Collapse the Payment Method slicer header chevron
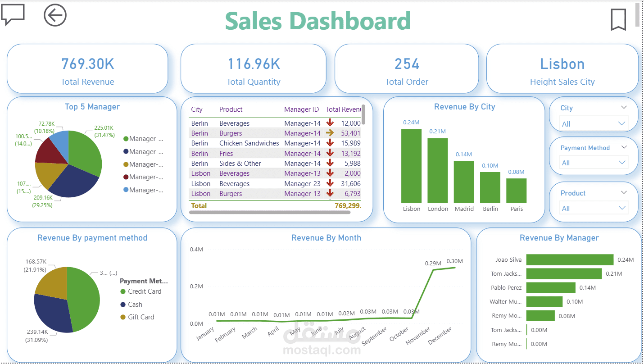 624,147
